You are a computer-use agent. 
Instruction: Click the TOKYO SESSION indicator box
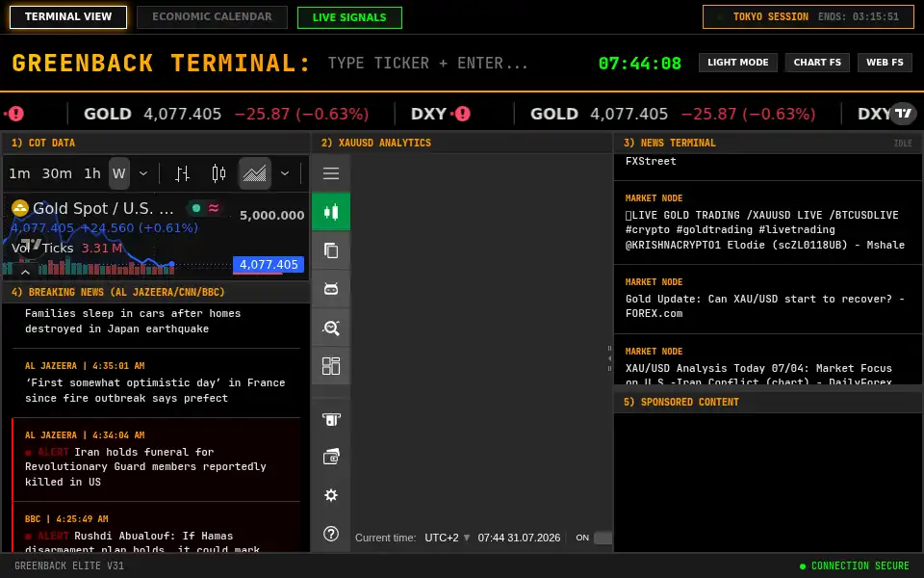point(808,17)
